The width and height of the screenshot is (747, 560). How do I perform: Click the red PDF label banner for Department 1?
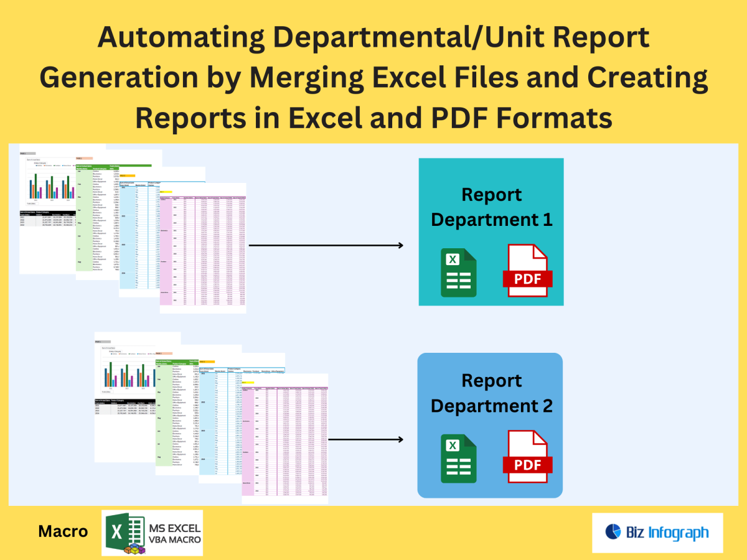(527, 279)
